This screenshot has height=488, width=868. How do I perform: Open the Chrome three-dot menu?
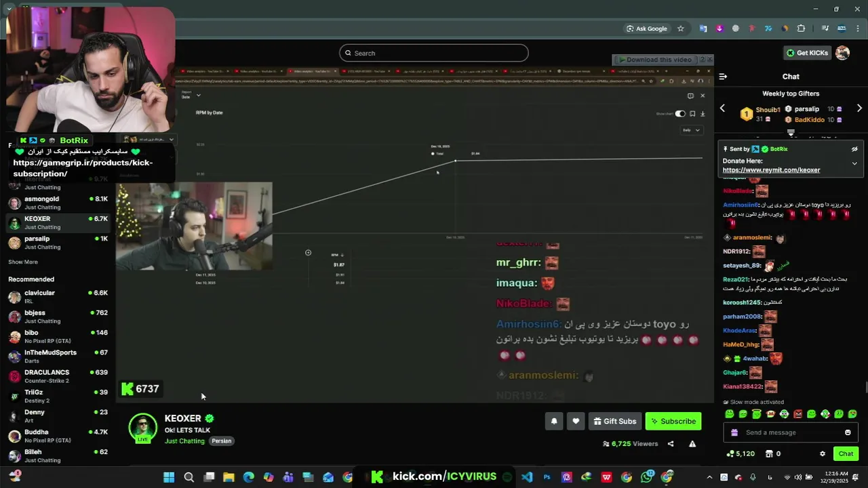point(857,28)
